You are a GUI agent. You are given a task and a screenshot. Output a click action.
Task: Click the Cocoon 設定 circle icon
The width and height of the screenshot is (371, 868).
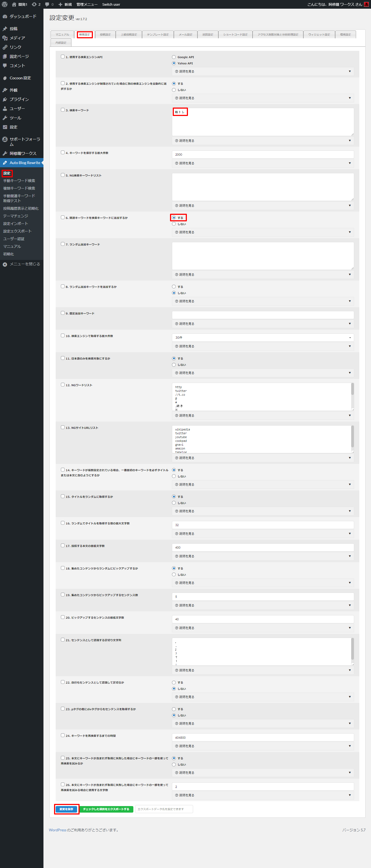pyautogui.click(x=5, y=78)
